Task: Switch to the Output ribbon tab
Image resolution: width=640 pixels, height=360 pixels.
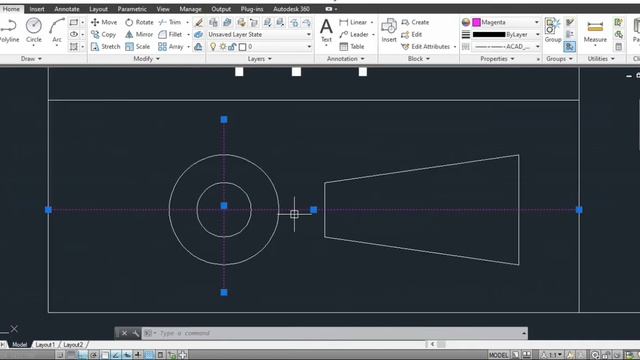Action: (221, 9)
